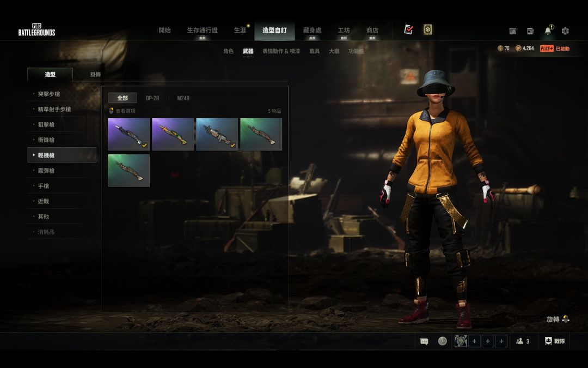This screenshot has height=368, width=588.
Task: Choose the 其他 category
Action: click(62, 216)
